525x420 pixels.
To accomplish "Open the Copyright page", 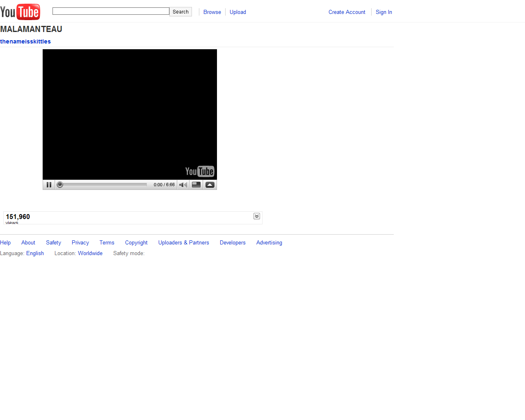I will (136, 242).
